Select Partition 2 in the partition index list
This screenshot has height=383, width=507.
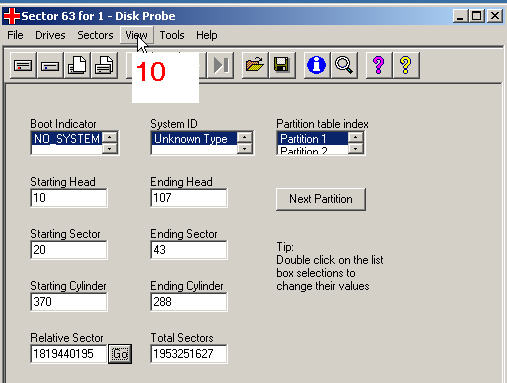tap(313, 150)
